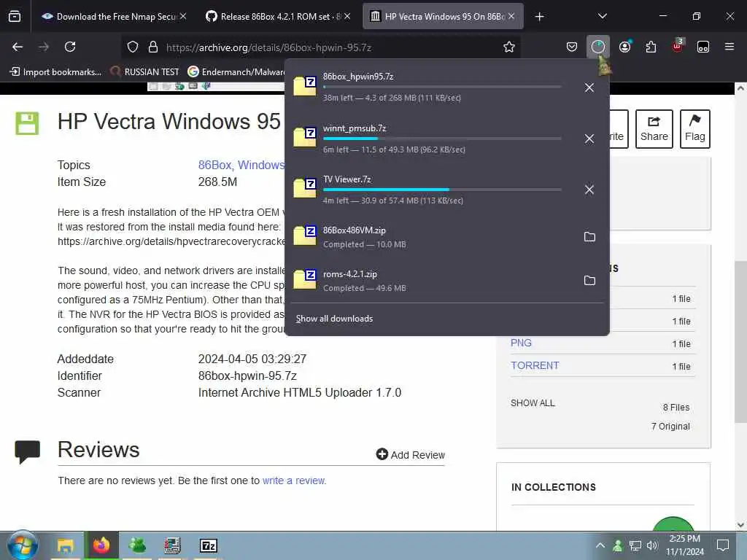
Task: Open Import bookmarks shortcut
Action: 55,72
